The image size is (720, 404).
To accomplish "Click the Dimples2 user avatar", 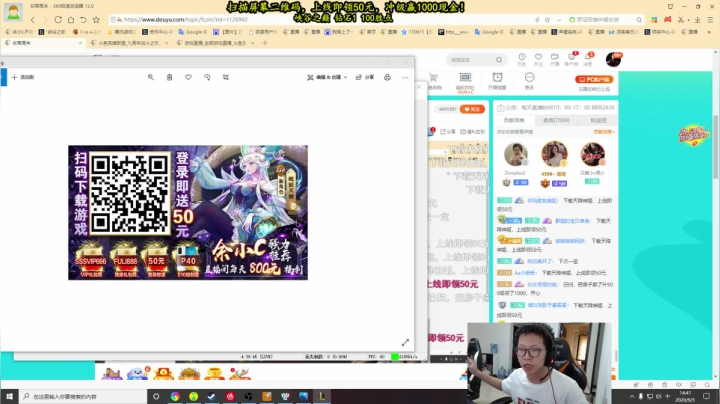I will (516, 154).
